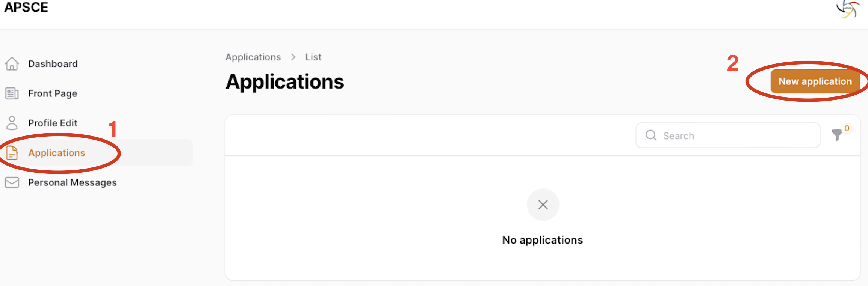
Task: Click the magnifying glass search icon
Action: click(x=650, y=135)
